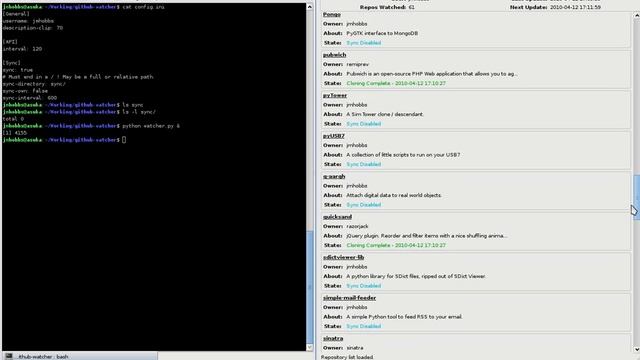640x360 pixels.
Task: Click 'interval: 120' line in terminal
Action: click(x=22, y=49)
